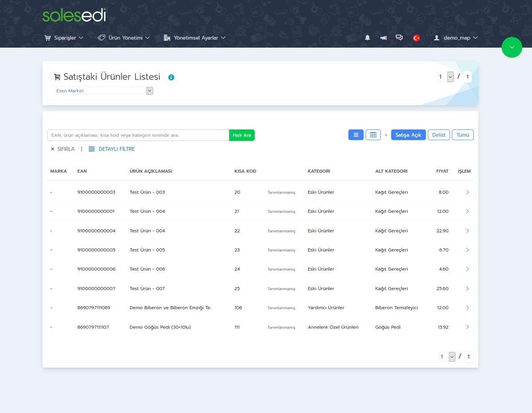Open the Ürün Yönetimi menu
The width and height of the screenshot is (532, 413).
tap(124, 38)
